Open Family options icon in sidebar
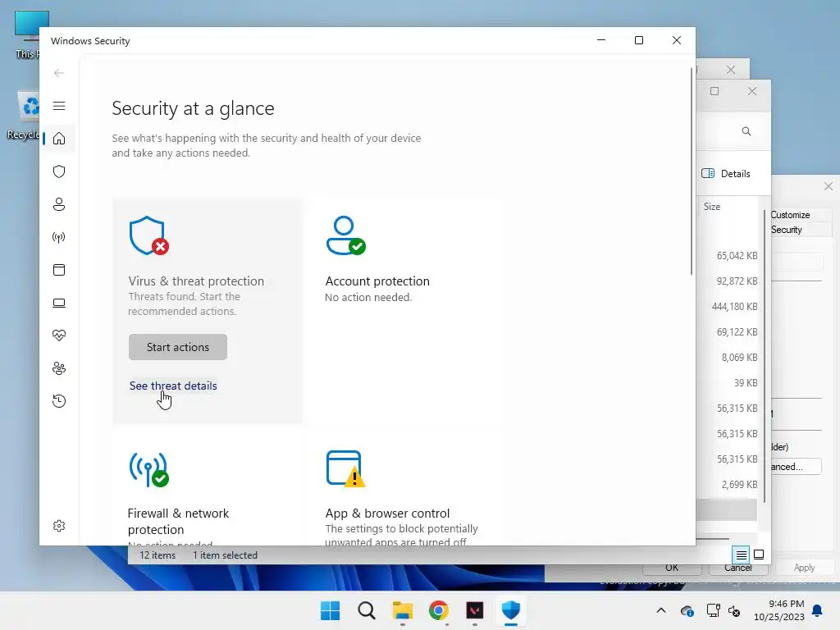Viewport: 840px width, 630px height. [59, 368]
